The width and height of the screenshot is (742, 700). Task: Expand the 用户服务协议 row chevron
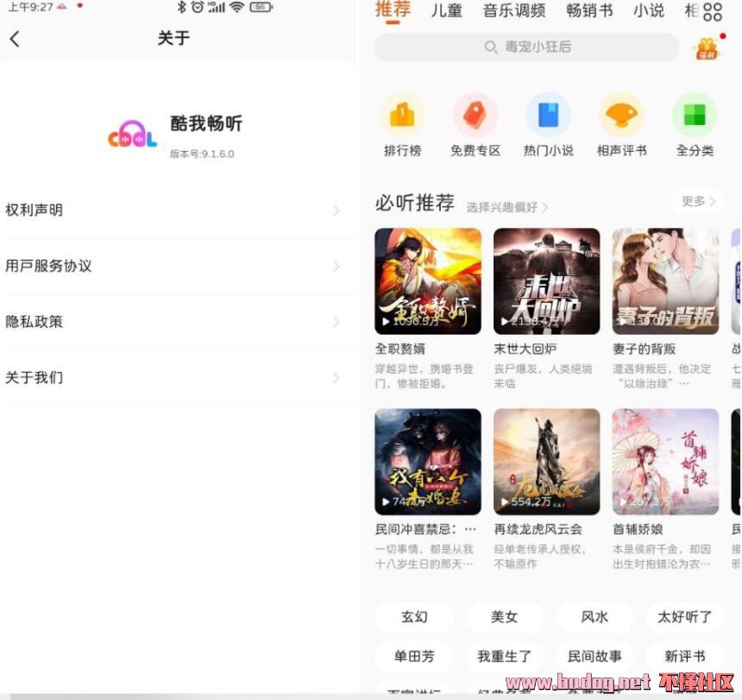pyautogui.click(x=336, y=267)
